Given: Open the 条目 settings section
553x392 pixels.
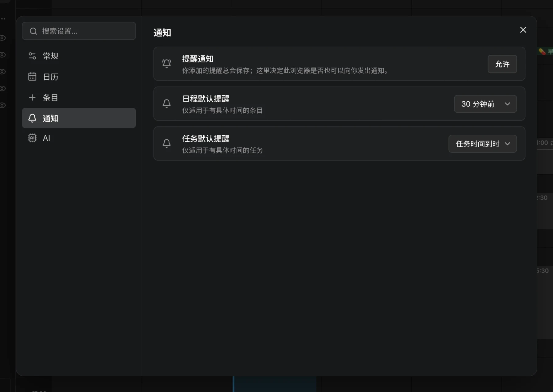Looking at the screenshot, I should pyautogui.click(x=79, y=98).
